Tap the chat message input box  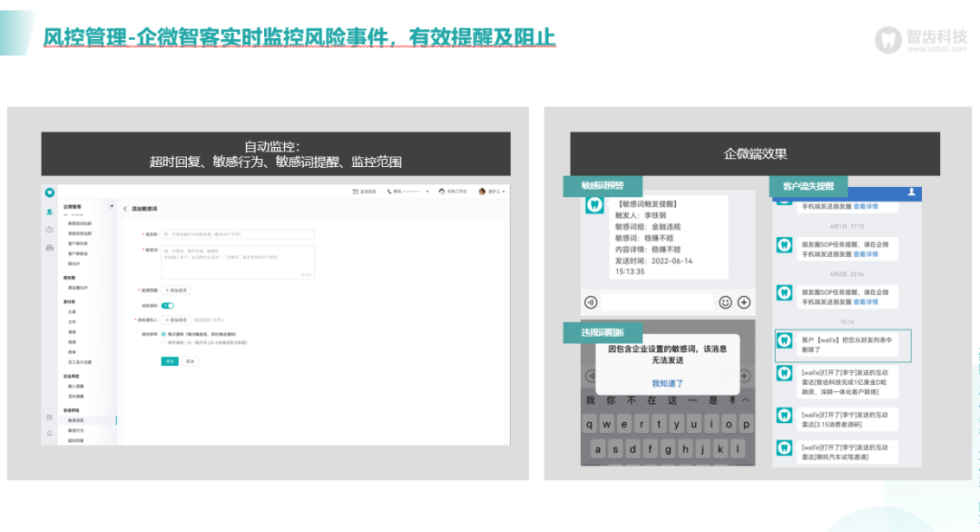[x=658, y=302]
